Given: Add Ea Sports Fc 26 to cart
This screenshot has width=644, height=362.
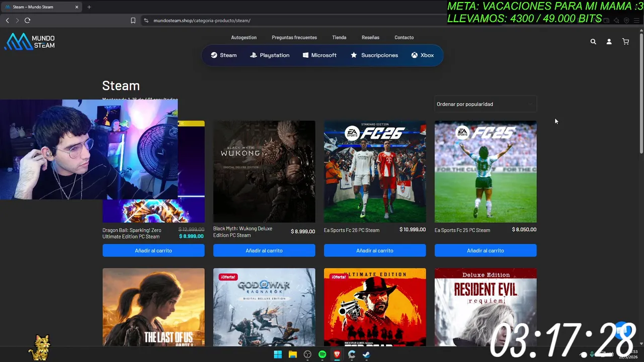Looking at the screenshot, I should (375, 250).
